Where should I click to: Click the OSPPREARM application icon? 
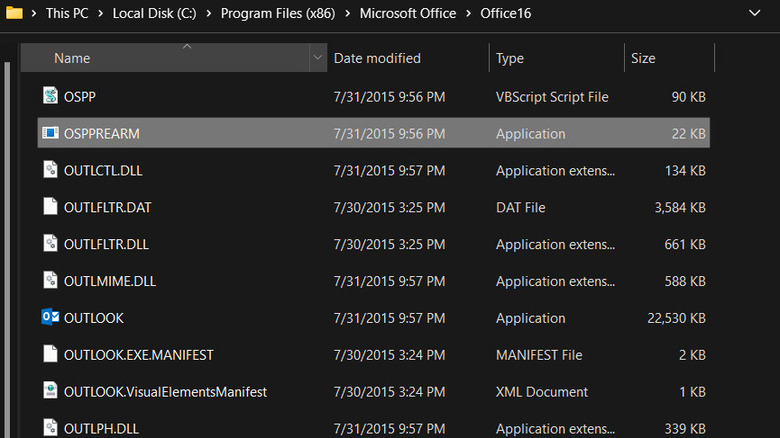[x=50, y=133]
